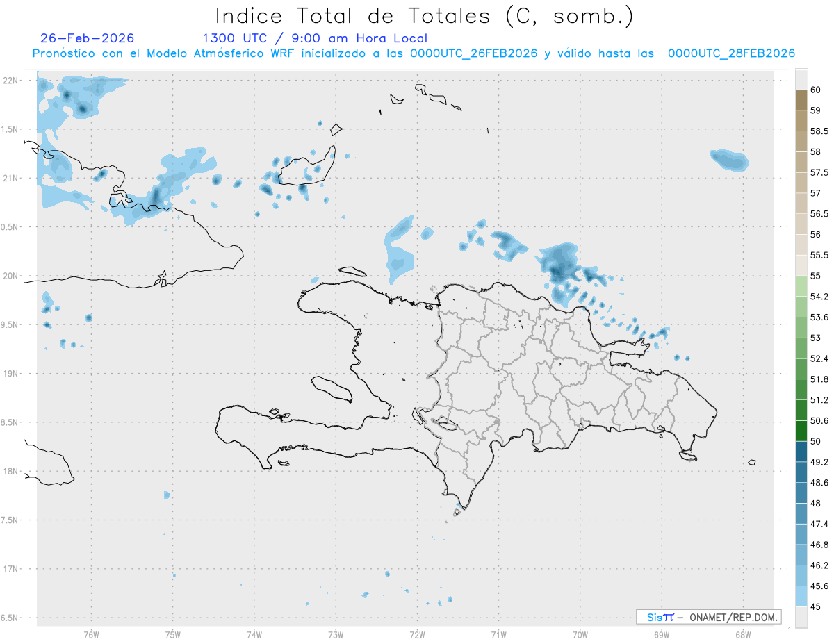Click the "46.2" legend value
The width and height of the screenshot is (834, 644).
pos(819,565)
